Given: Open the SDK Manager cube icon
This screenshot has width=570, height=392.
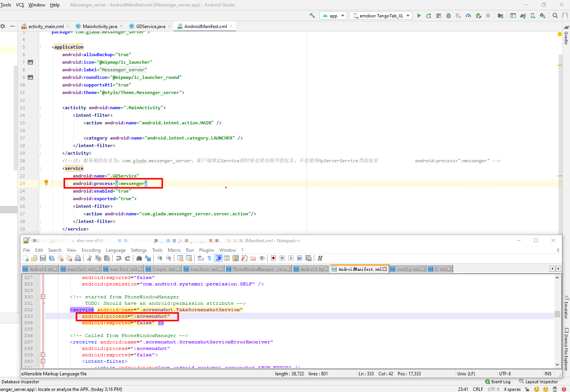Looking at the screenshot, I should (x=543, y=16).
